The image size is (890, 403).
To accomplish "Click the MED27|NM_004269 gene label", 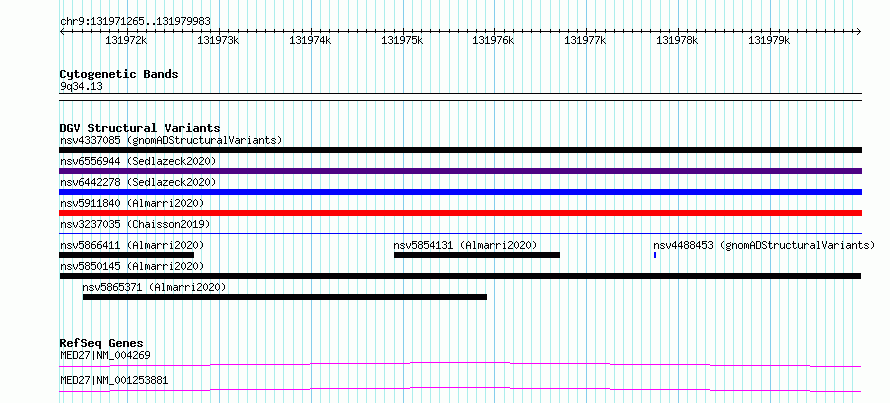I will click(105, 356).
